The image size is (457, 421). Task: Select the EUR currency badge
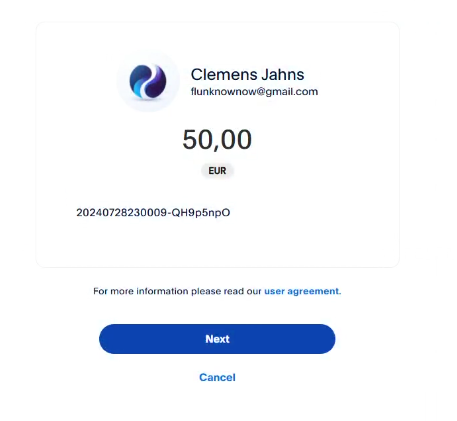[217, 171]
